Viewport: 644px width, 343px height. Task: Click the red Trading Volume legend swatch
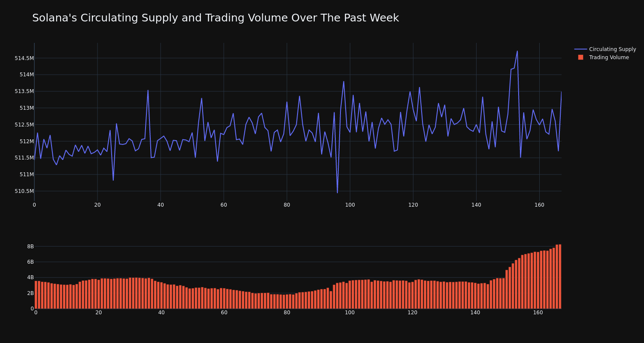pos(580,57)
